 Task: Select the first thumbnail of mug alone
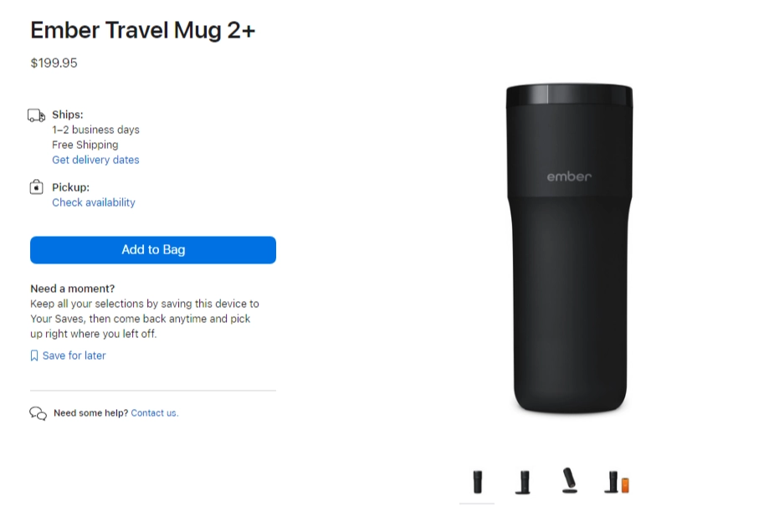tap(477, 482)
